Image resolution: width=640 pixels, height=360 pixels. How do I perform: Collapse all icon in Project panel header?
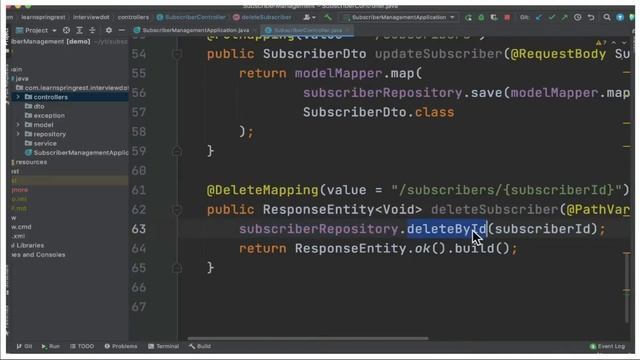(x=92, y=30)
